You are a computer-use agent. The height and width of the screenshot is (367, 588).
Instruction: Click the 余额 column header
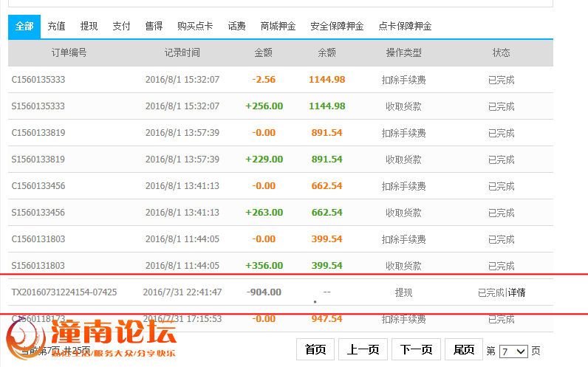(327, 52)
